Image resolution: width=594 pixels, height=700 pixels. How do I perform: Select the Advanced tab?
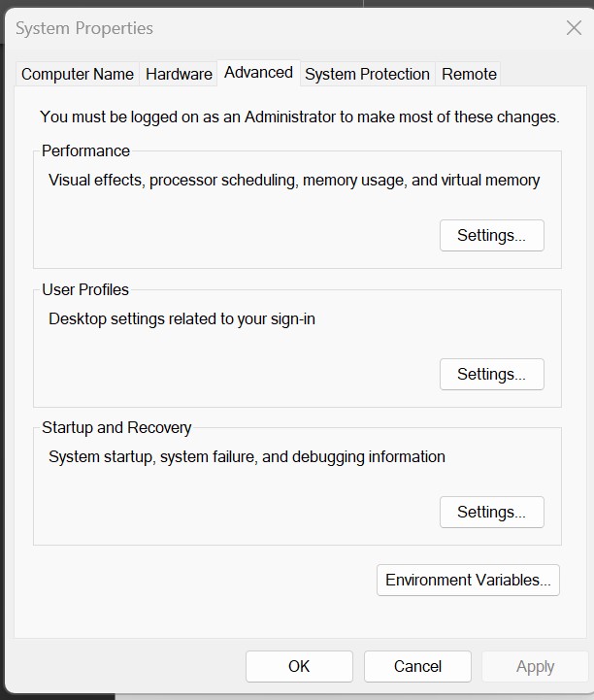pyautogui.click(x=258, y=73)
